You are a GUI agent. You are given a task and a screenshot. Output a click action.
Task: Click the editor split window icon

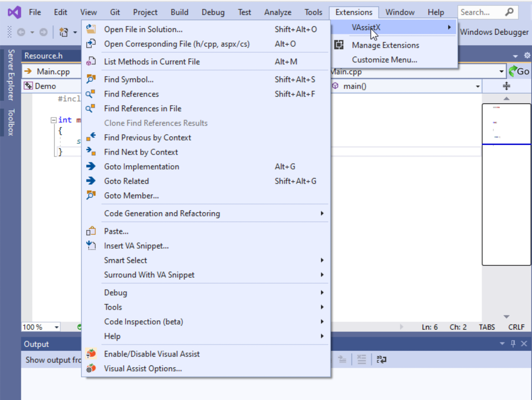pyautogui.click(x=506, y=86)
